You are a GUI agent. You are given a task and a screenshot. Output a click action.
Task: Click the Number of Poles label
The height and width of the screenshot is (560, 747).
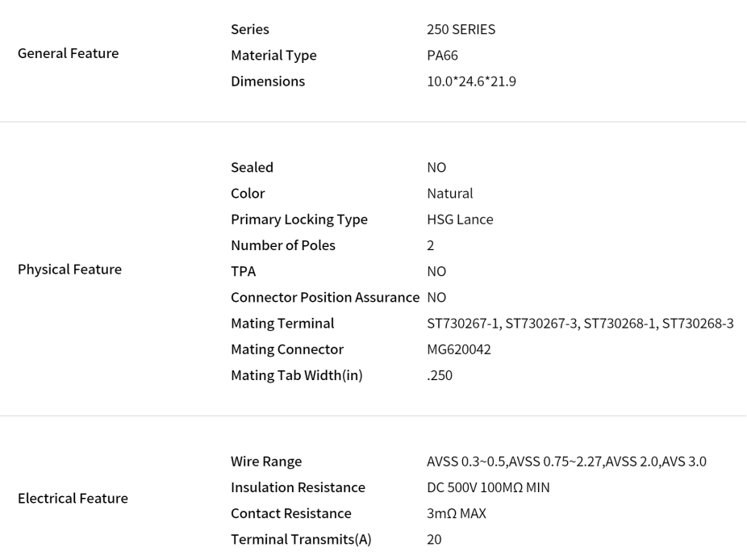(x=283, y=245)
